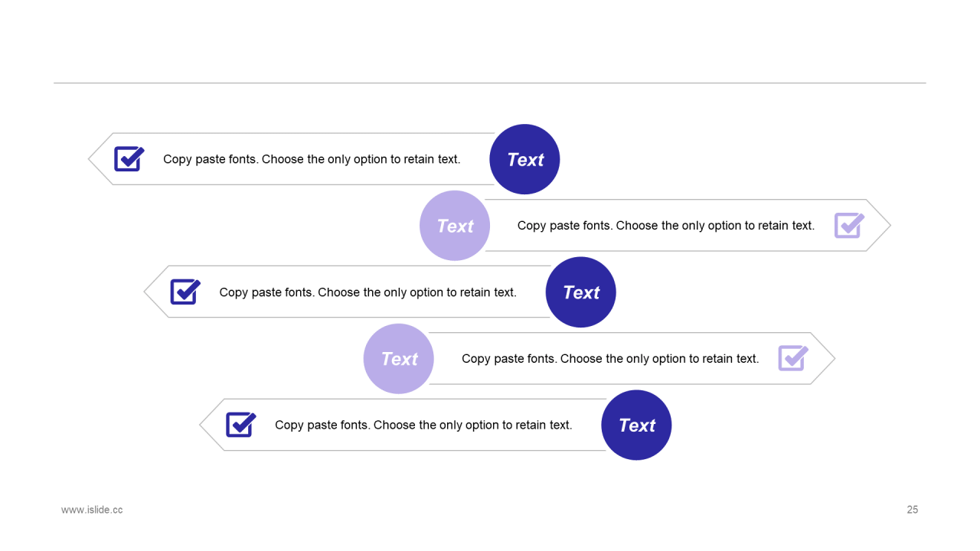This screenshot has width=980, height=551.
Task: Click the light purple checkmark icon in the second row
Action: point(850,225)
